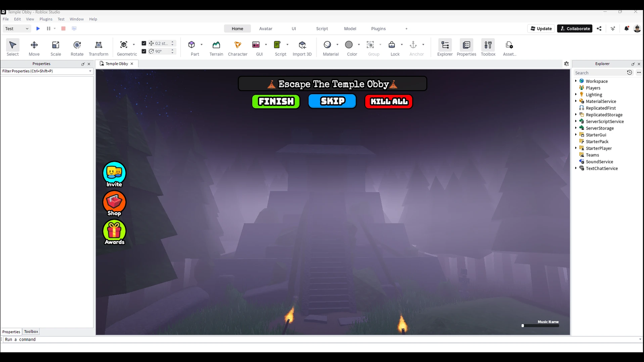The width and height of the screenshot is (644, 362).
Task: Click the GUI insert icon
Action: coord(256,45)
